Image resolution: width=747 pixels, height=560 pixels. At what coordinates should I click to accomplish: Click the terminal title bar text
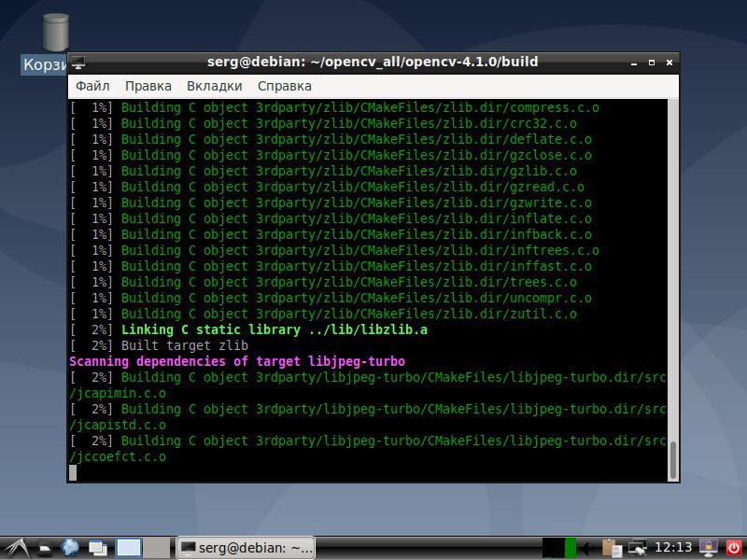pyautogui.click(x=373, y=62)
